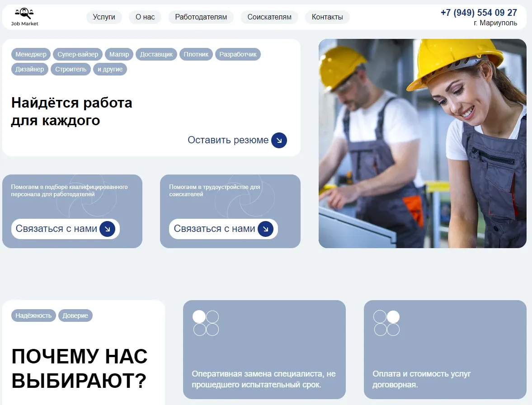Click the Надёжность tag
Screen dimensions: 532x405
click(x=33, y=316)
